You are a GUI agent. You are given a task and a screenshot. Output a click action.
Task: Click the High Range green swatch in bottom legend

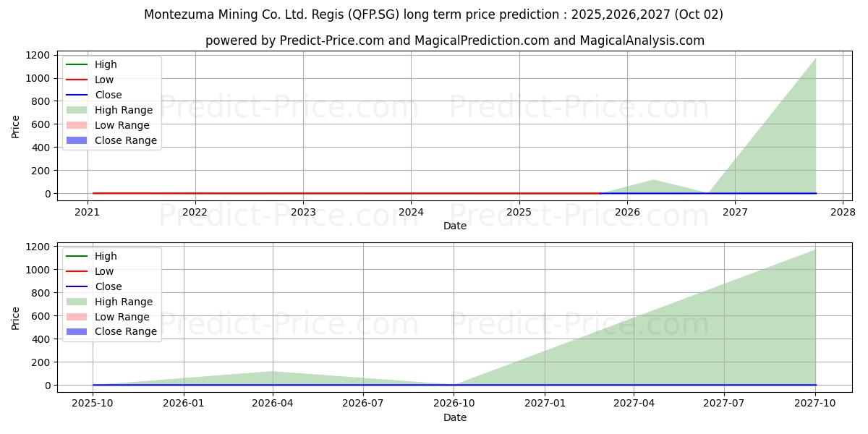click(76, 302)
